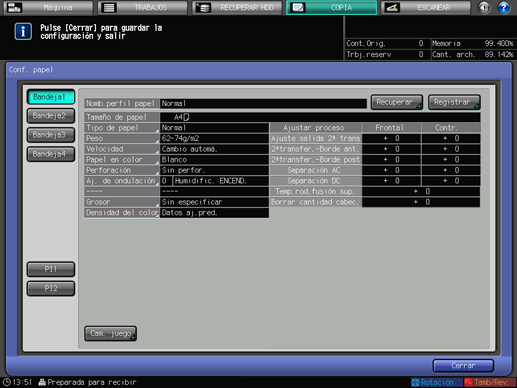The height and width of the screenshot is (388, 517).
Task: Click the Cam. juego button
Action: point(111,333)
